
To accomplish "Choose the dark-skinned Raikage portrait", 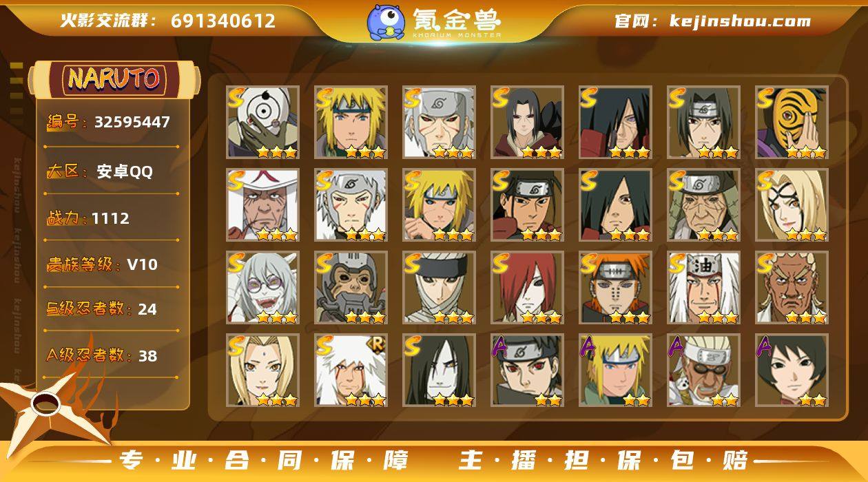I will click(792, 288).
